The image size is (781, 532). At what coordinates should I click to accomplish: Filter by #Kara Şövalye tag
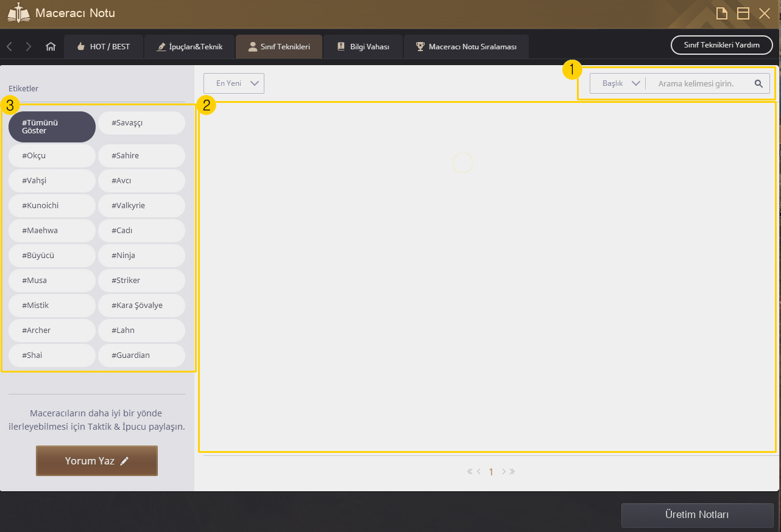[141, 306]
